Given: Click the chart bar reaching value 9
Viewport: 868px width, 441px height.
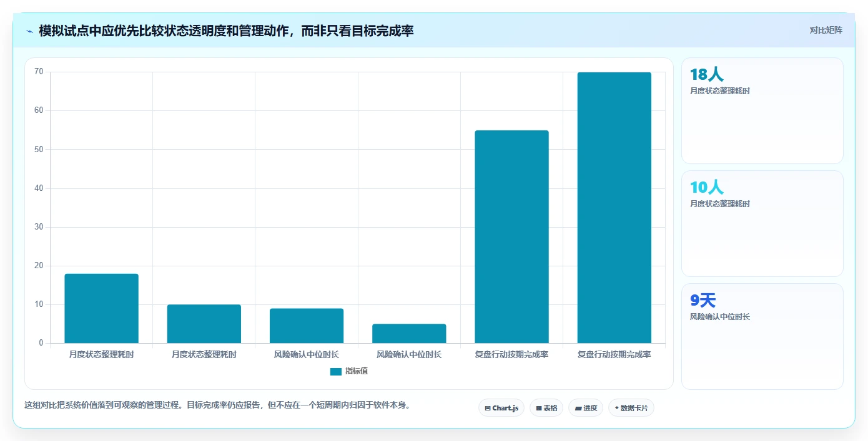Looking at the screenshot, I should click(x=307, y=326).
